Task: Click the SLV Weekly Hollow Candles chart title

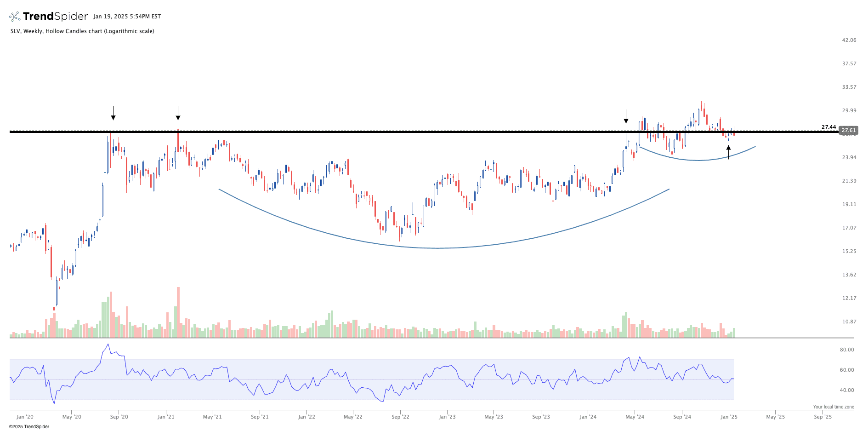Action: click(82, 31)
